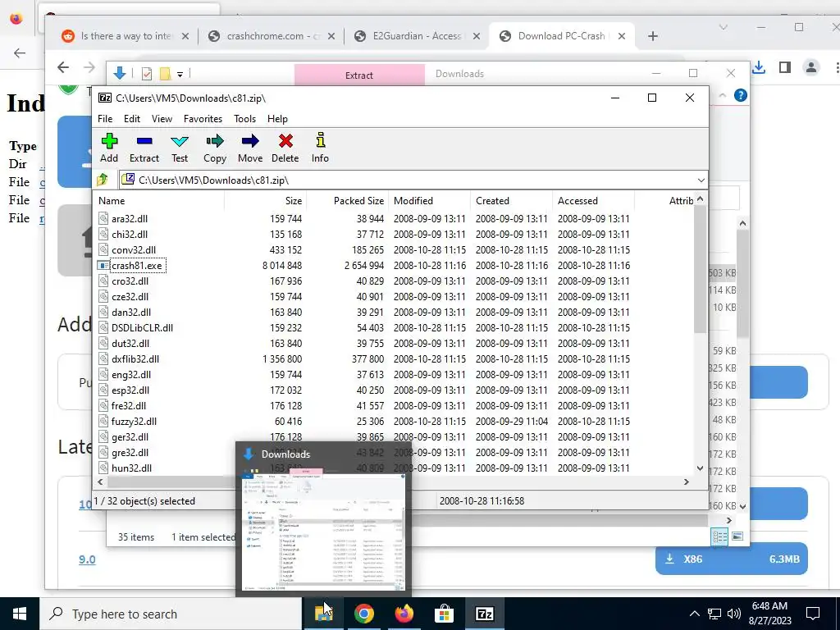Screen dimensions: 840x630
Task: Open the View menu
Action: click(162, 118)
